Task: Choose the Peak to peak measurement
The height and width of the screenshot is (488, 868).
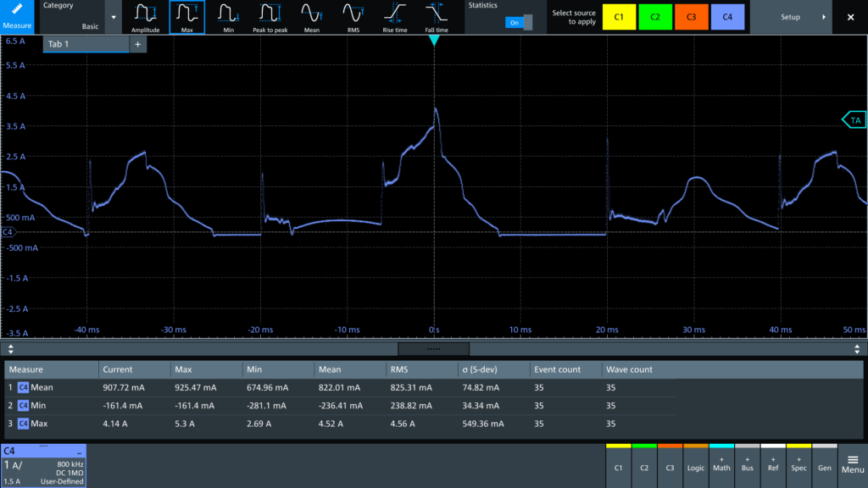Action: pyautogui.click(x=269, y=17)
